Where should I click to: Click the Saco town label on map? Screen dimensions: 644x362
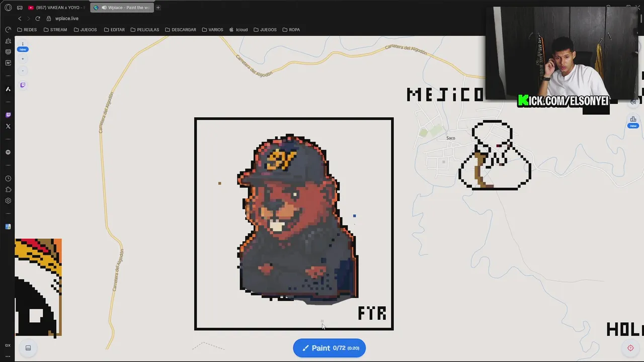[451, 138]
